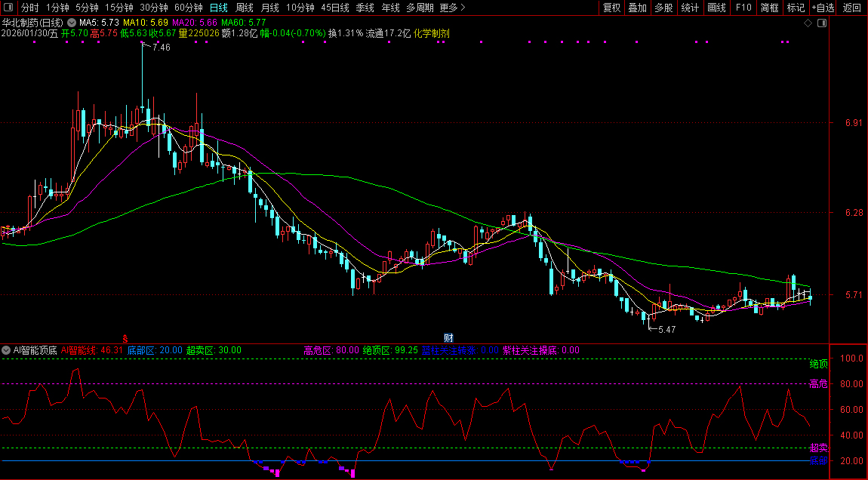Click the red S marker below the chart

125,337
